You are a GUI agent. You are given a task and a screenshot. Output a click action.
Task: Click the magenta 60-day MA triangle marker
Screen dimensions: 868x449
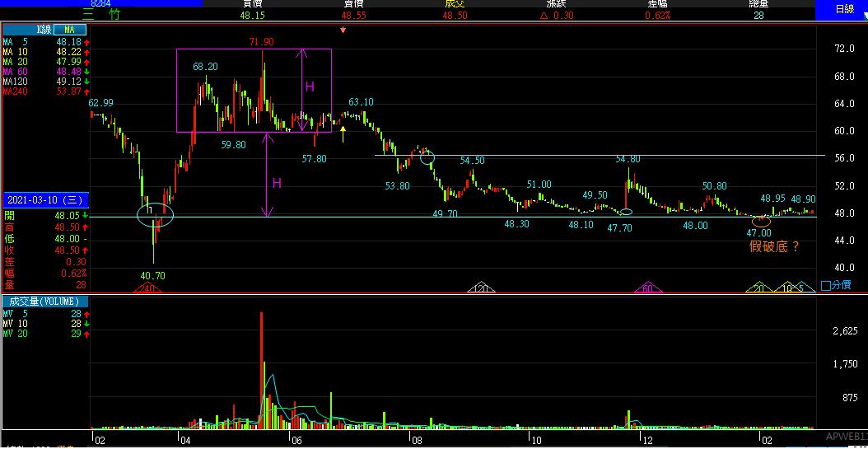[648, 288]
